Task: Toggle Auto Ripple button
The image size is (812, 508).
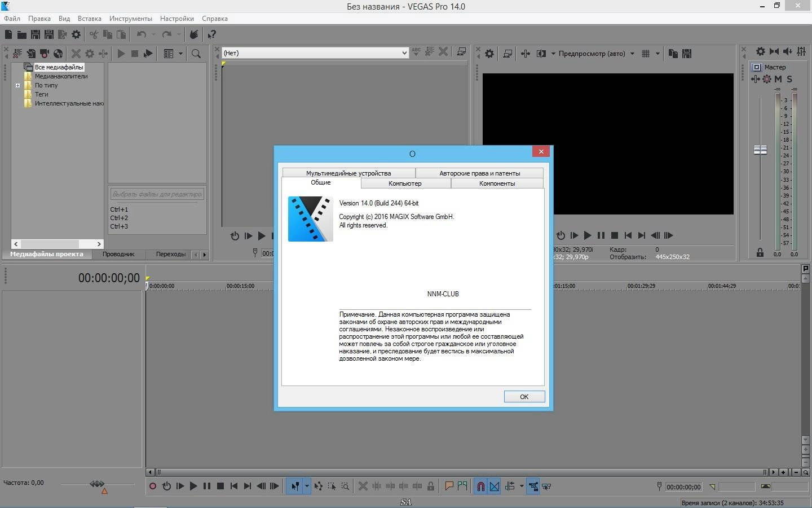Action: pyautogui.click(x=510, y=486)
